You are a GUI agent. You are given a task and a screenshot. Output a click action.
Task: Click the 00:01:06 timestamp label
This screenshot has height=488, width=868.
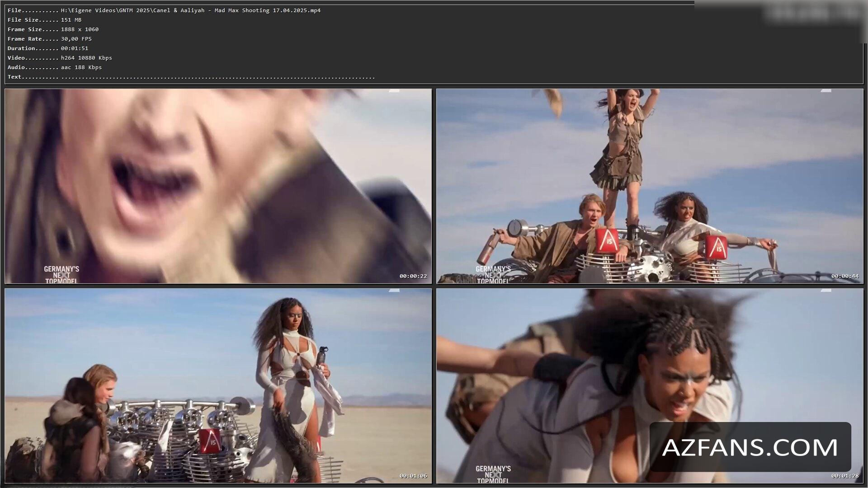pyautogui.click(x=413, y=476)
